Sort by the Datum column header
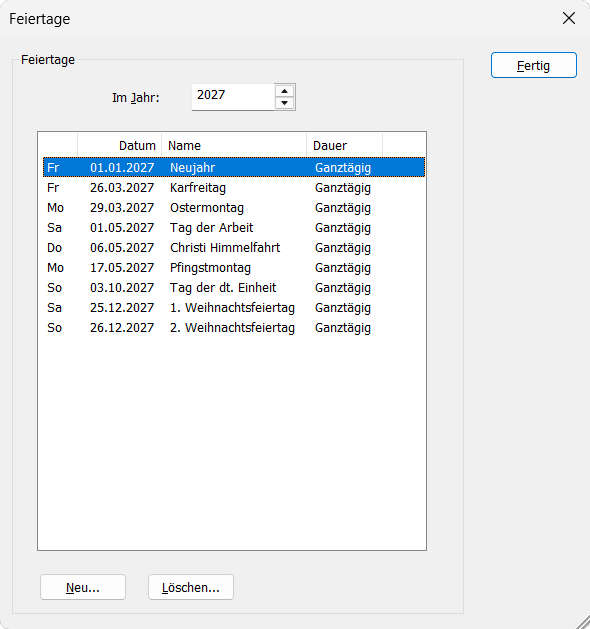590x629 pixels. [120, 145]
